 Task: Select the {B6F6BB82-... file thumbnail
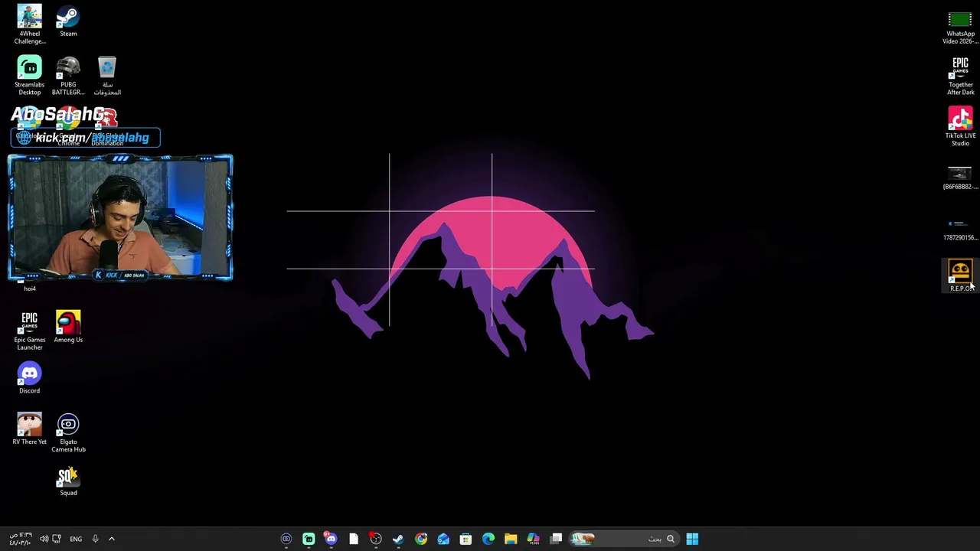pyautogui.click(x=960, y=178)
